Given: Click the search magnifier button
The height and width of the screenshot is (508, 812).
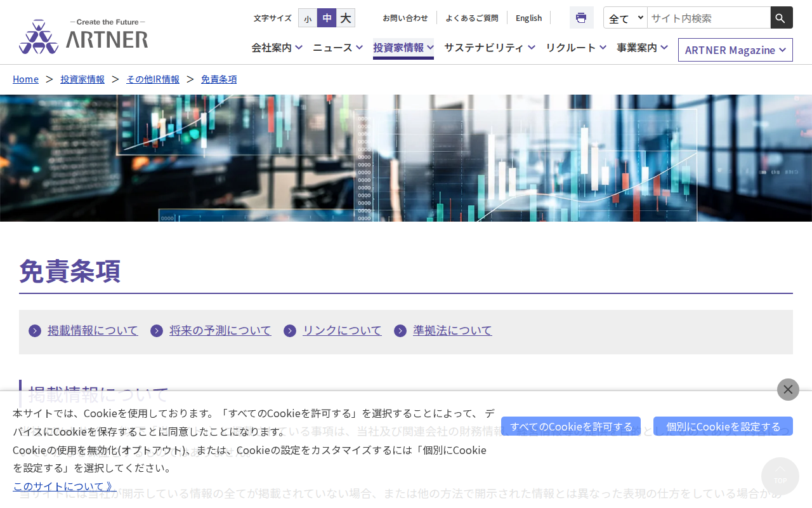Looking at the screenshot, I should click(782, 18).
